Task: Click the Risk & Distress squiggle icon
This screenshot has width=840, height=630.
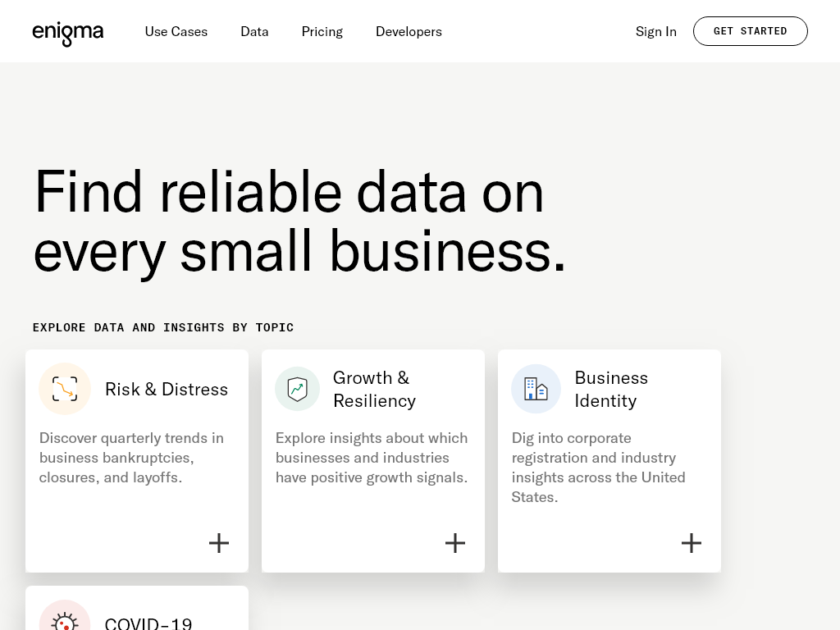Action: point(65,389)
